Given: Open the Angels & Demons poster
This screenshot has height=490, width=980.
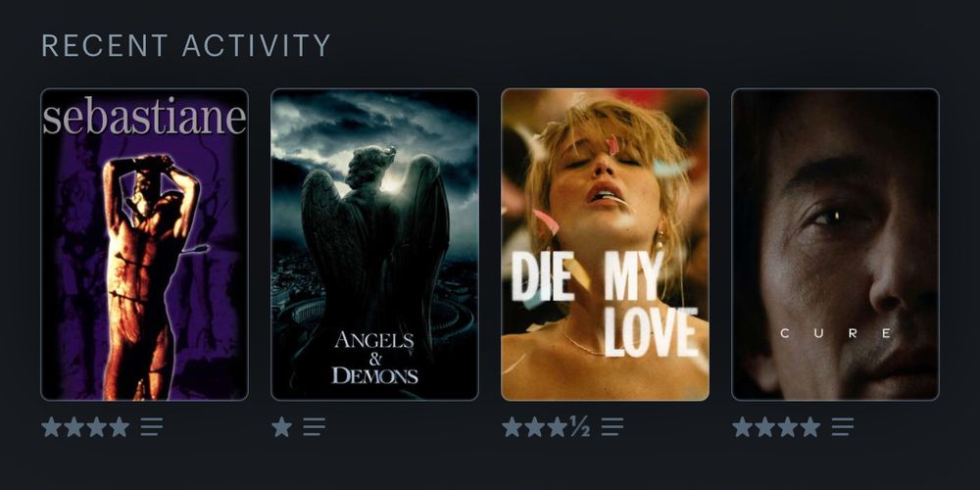Looking at the screenshot, I should [x=374, y=244].
